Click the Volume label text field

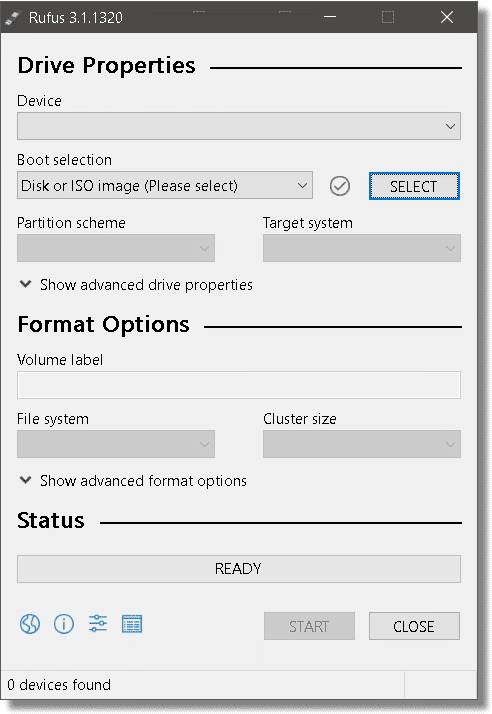(x=239, y=385)
